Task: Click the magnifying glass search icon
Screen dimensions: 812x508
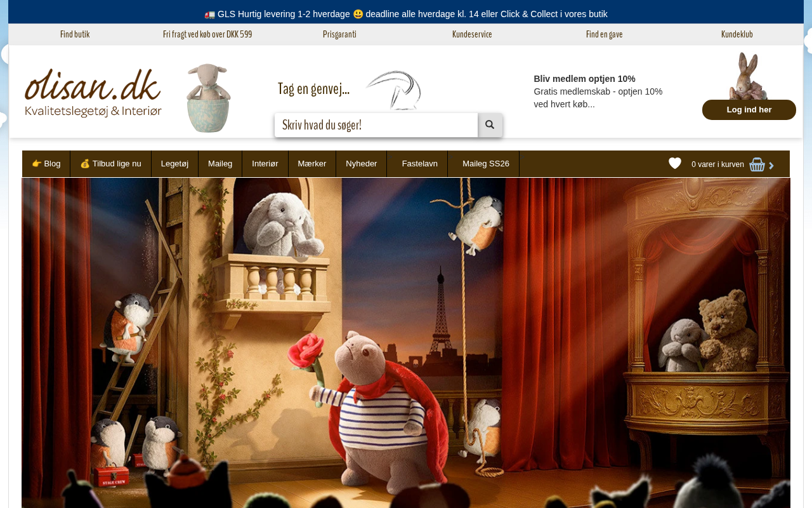Action: pos(490,125)
